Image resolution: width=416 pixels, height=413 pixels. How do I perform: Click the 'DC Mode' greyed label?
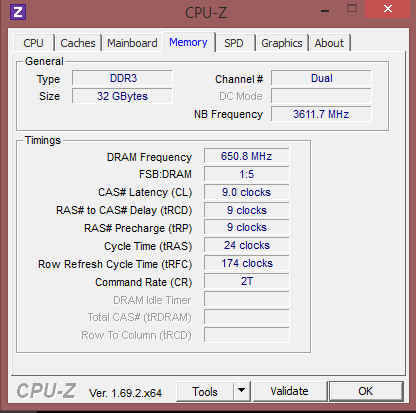241,96
